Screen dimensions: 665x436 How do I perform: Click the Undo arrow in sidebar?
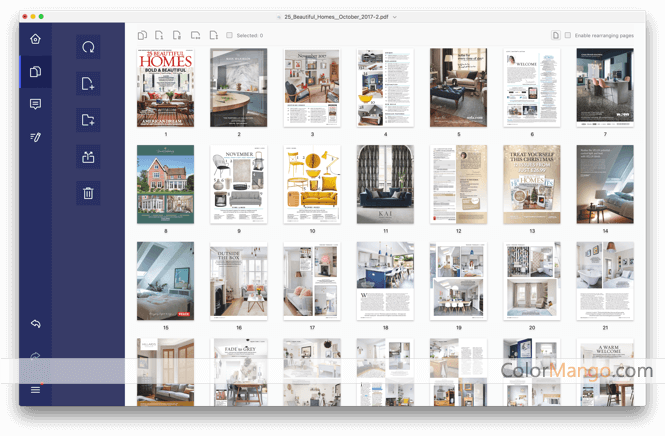click(35, 323)
